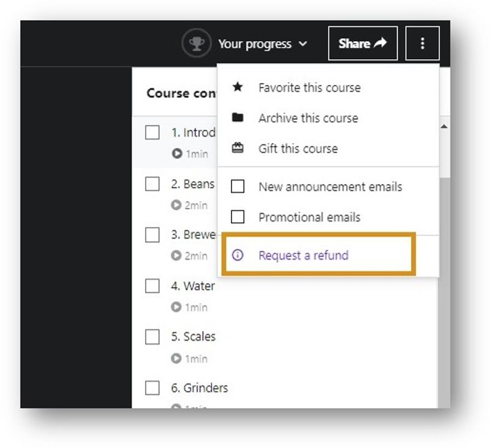Click the star icon for Favorite
The width and height of the screenshot is (490, 448).
coord(238,88)
